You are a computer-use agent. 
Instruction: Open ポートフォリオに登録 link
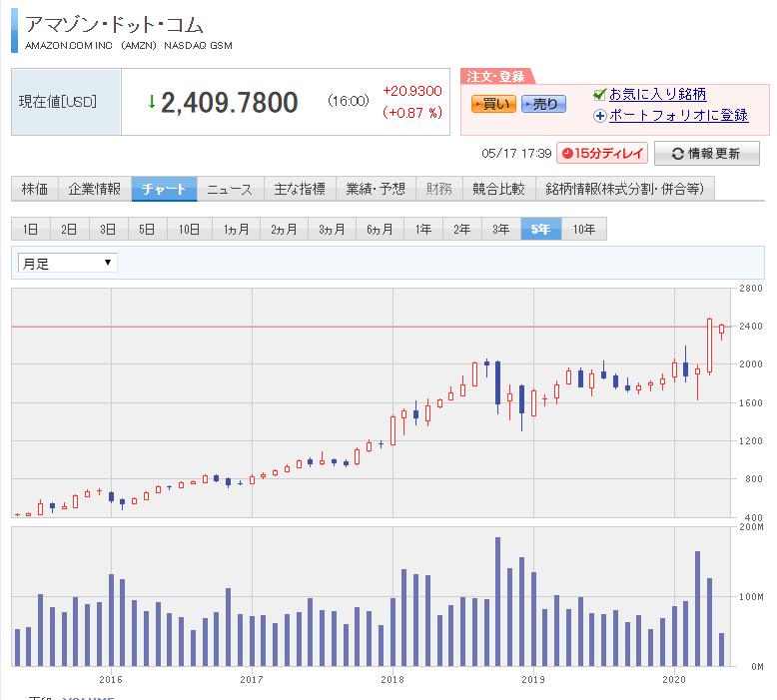(x=678, y=116)
